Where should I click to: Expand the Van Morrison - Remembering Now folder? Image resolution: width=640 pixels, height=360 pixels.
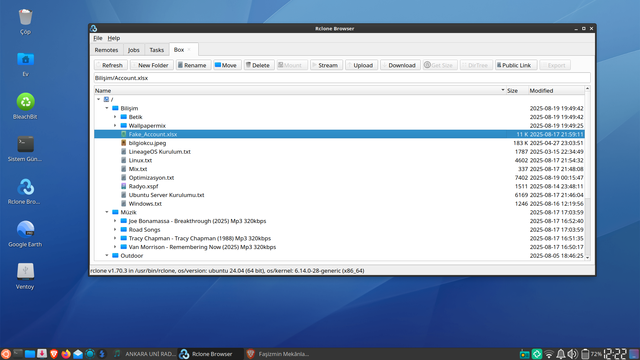[115, 247]
